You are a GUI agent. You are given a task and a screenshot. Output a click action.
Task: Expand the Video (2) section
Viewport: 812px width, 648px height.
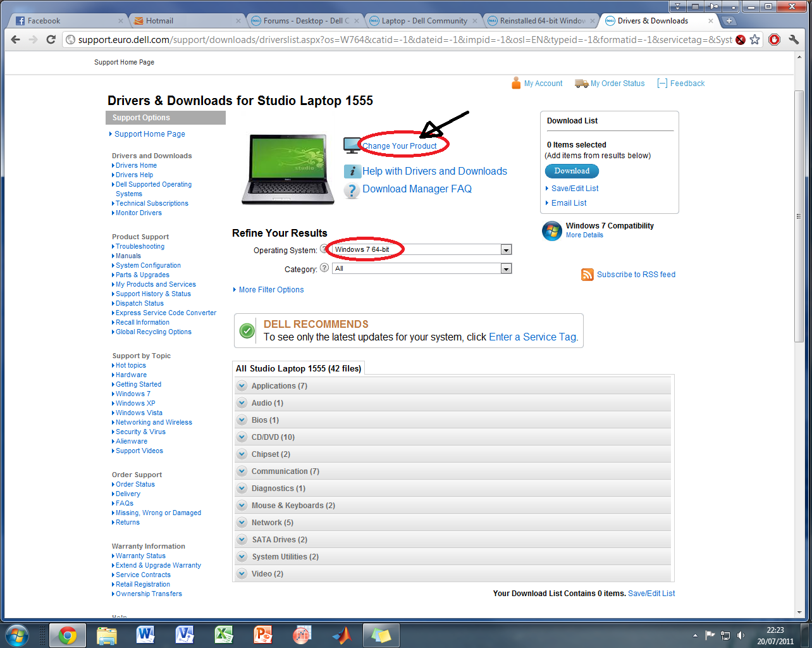point(452,574)
